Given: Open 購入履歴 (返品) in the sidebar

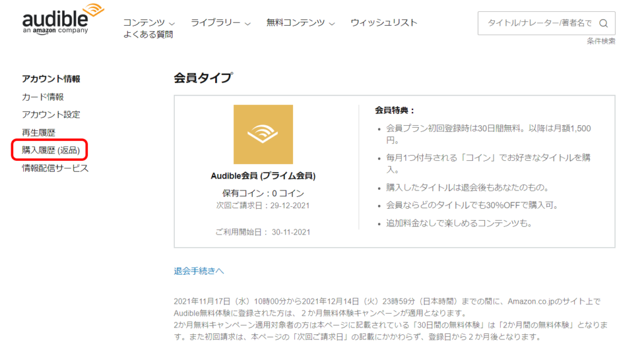Looking at the screenshot, I should click(51, 150).
